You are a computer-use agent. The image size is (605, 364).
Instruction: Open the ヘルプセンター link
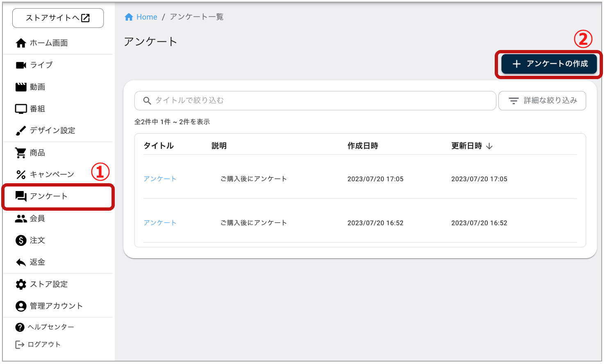click(51, 327)
